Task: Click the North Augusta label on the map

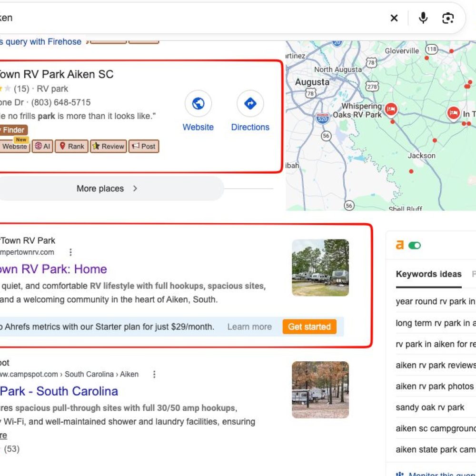Action: (338, 69)
